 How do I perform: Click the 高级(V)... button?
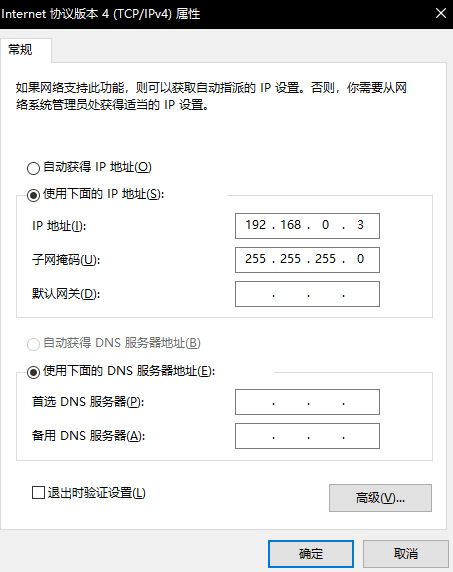tap(380, 498)
